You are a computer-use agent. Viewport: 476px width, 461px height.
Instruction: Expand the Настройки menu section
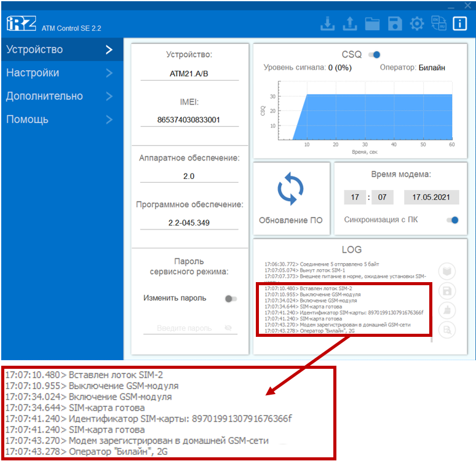point(61,73)
